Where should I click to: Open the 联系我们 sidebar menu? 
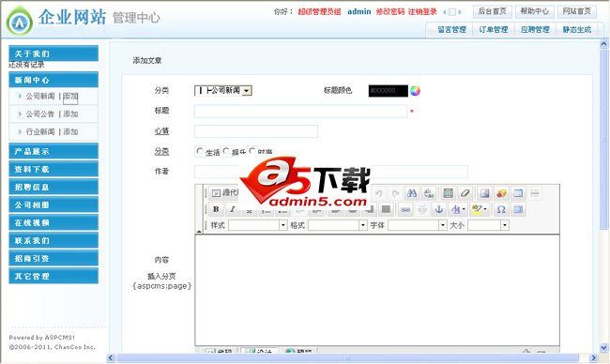(x=53, y=241)
